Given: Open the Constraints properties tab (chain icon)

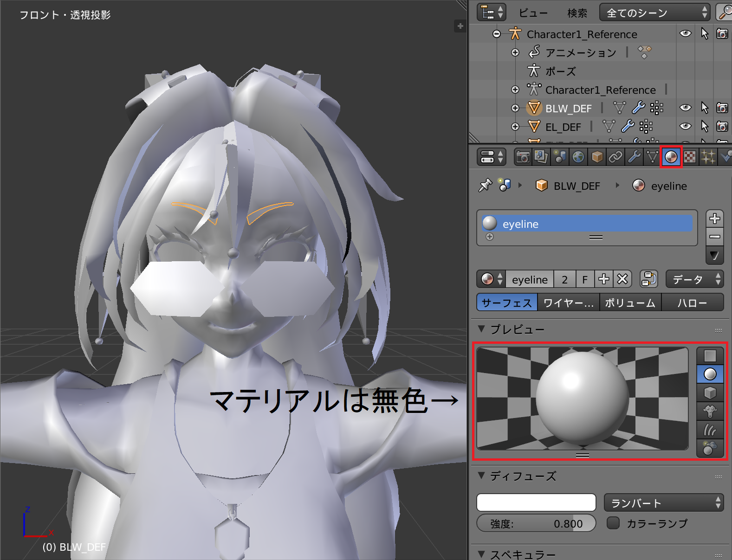Looking at the screenshot, I should coord(615,157).
